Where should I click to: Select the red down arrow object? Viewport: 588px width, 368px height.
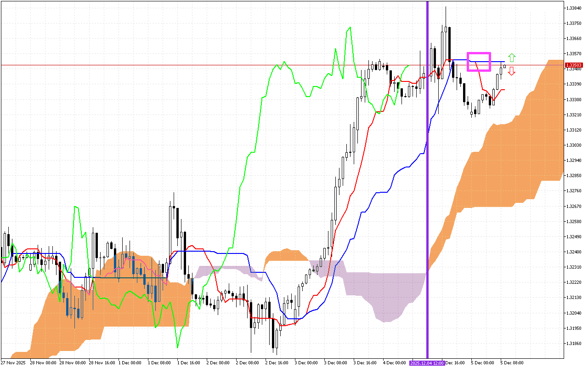point(511,71)
